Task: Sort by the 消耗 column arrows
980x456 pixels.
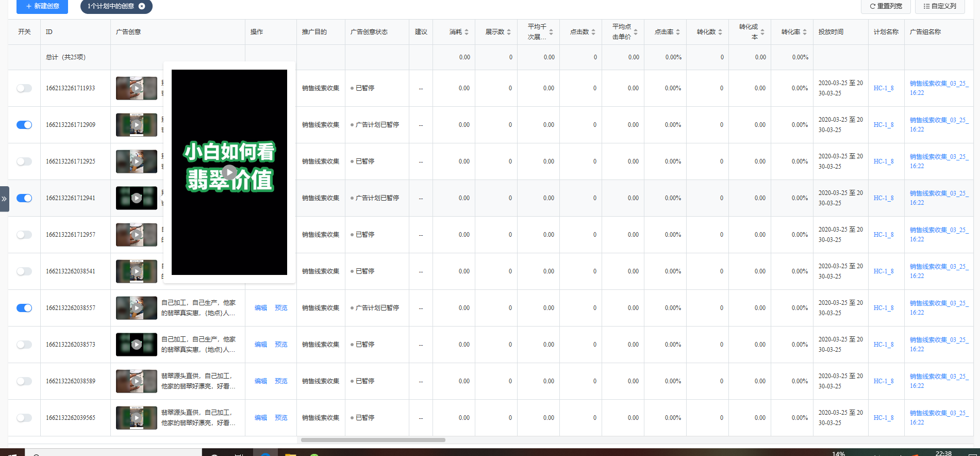Action: point(467,32)
